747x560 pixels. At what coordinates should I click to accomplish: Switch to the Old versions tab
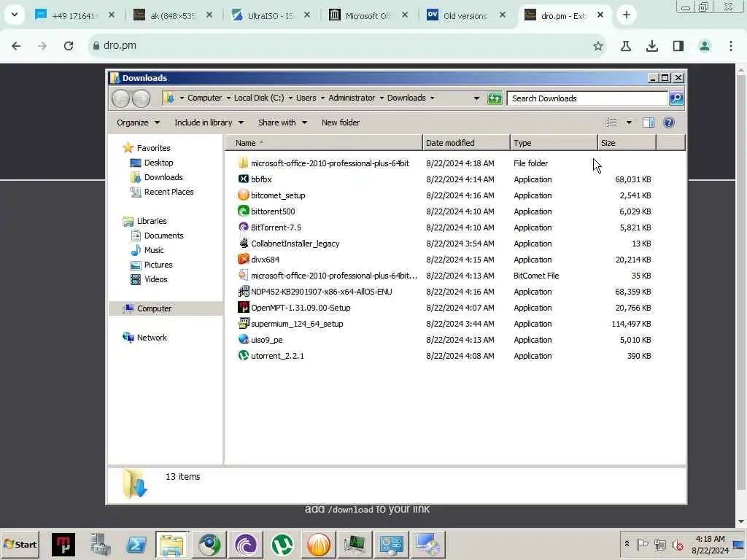pos(466,15)
